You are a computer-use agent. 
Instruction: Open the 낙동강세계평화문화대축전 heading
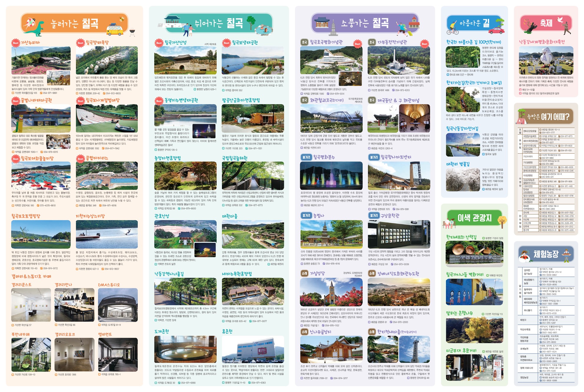point(542,42)
